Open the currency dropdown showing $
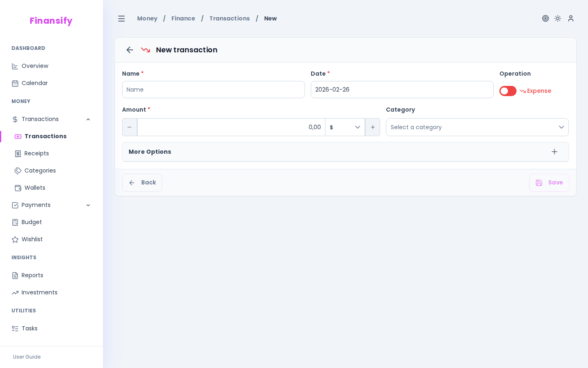This screenshot has height=368, width=588. pos(345,127)
